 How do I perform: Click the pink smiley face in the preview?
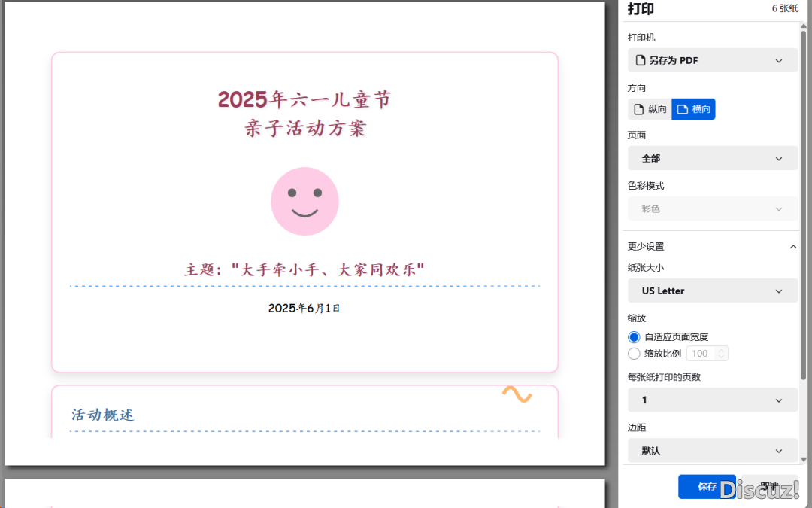(x=304, y=201)
